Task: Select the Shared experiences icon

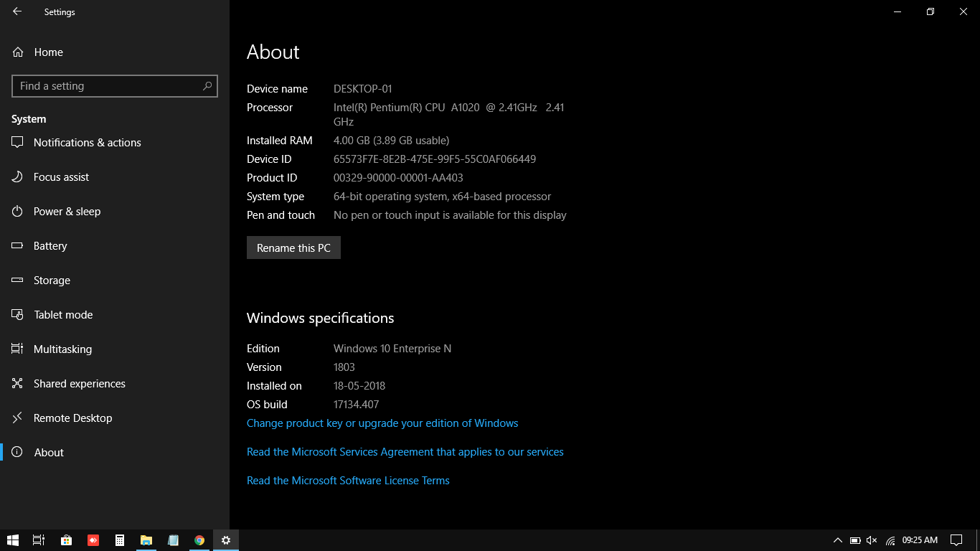Action: [x=18, y=384]
